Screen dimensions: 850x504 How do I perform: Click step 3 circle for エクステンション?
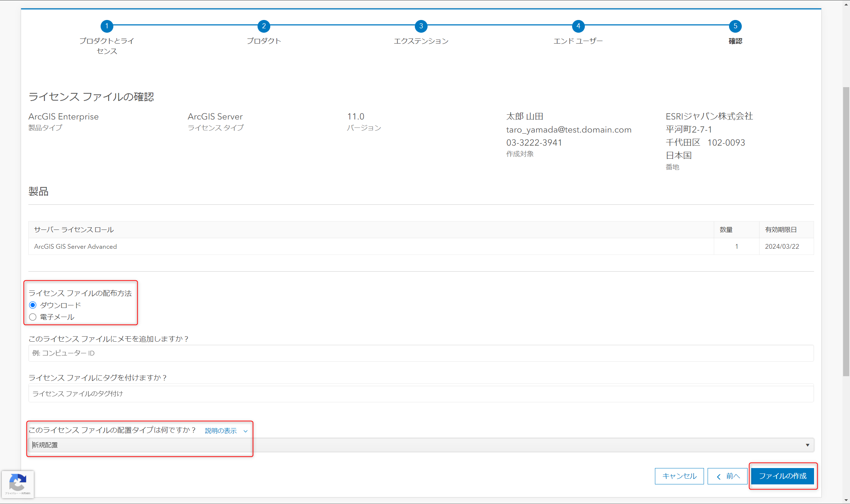point(421,26)
